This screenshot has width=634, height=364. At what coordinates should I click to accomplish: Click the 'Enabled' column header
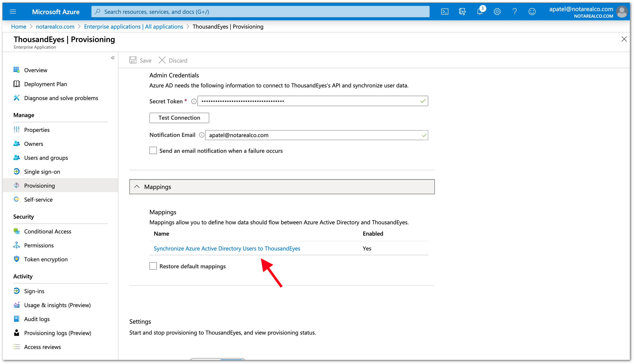coord(373,233)
